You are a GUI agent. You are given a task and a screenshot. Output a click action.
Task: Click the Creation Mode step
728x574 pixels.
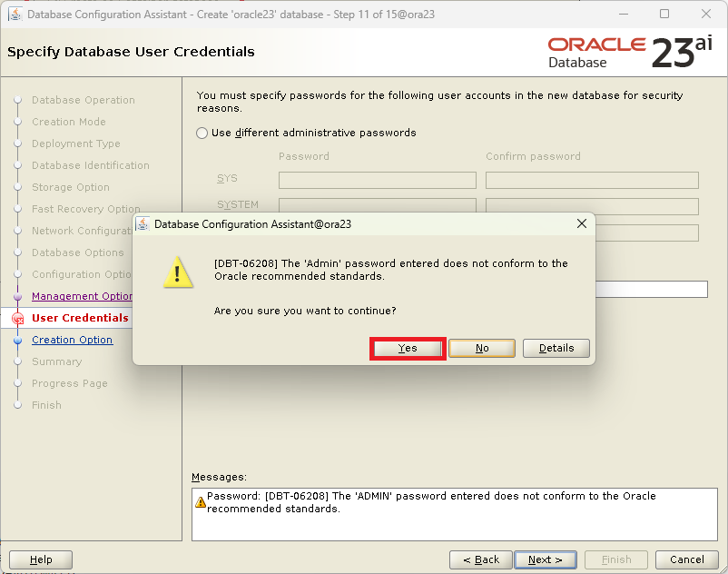click(69, 122)
